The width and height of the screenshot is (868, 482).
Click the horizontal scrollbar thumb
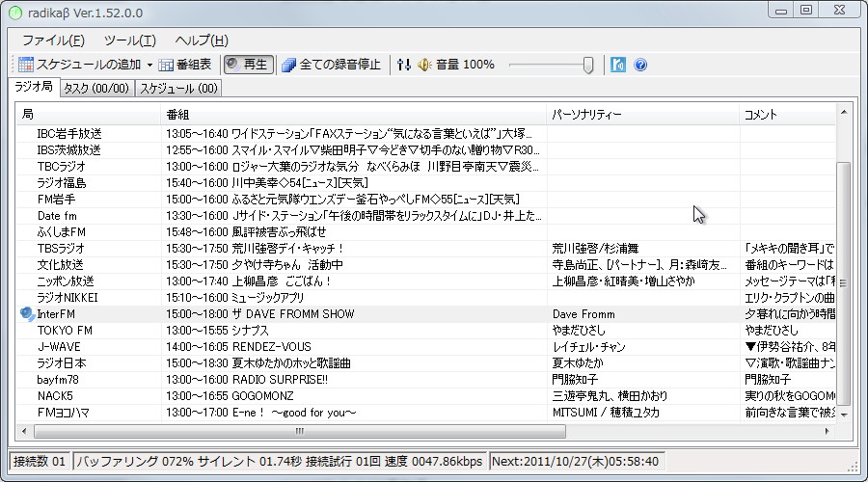pos(300,431)
